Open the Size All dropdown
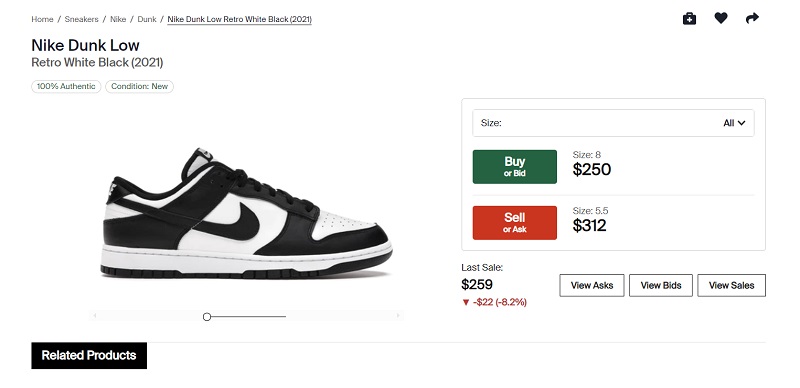Image resolution: width=800 pixels, height=388 pixels. point(613,123)
